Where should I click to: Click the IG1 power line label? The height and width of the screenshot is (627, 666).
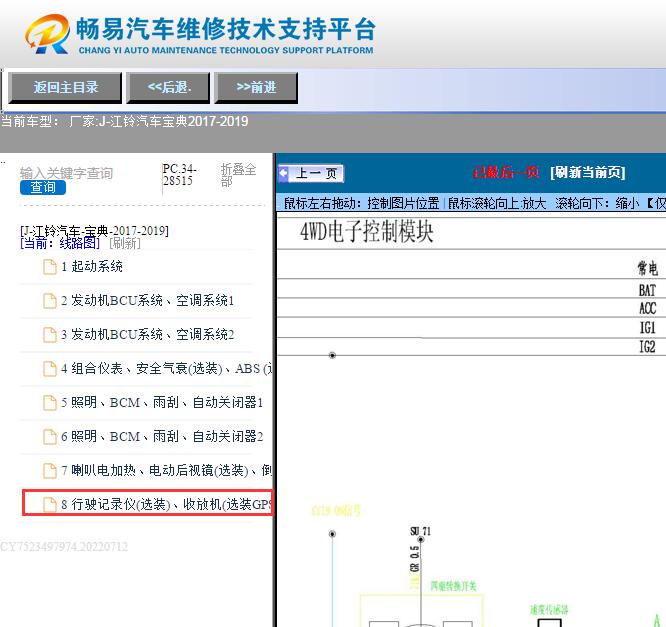tap(648, 328)
